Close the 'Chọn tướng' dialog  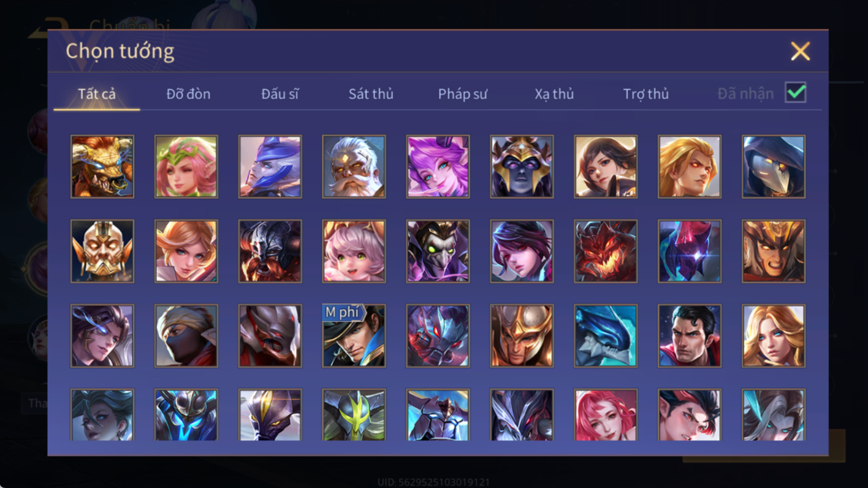[x=801, y=51]
